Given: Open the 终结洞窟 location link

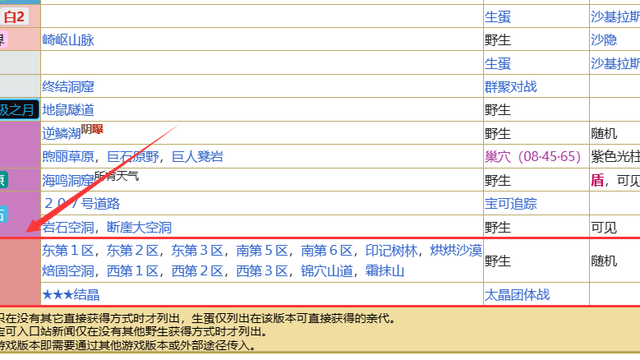Looking at the screenshot, I should [x=68, y=87].
